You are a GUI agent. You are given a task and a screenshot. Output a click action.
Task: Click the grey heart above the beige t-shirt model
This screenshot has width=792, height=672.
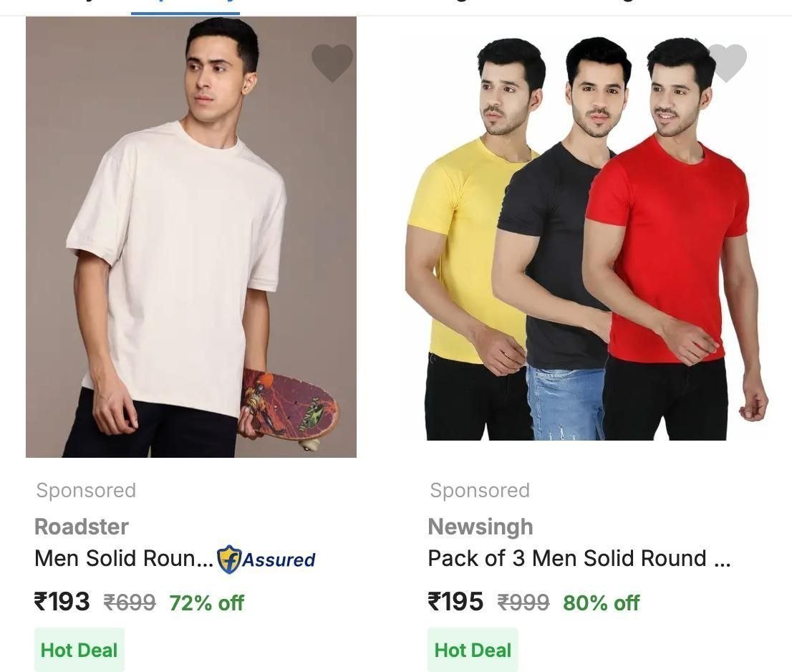[332, 63]
